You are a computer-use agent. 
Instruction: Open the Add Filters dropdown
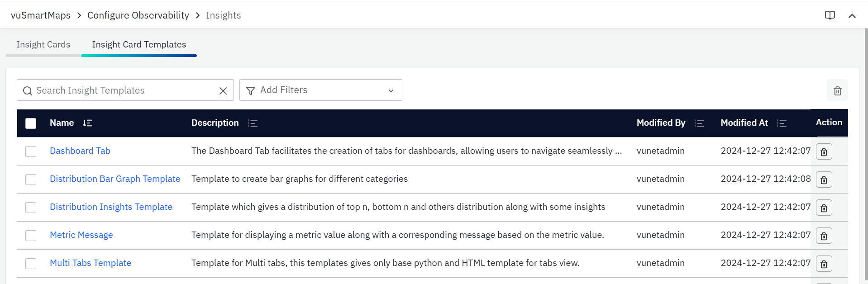(320, 90)
